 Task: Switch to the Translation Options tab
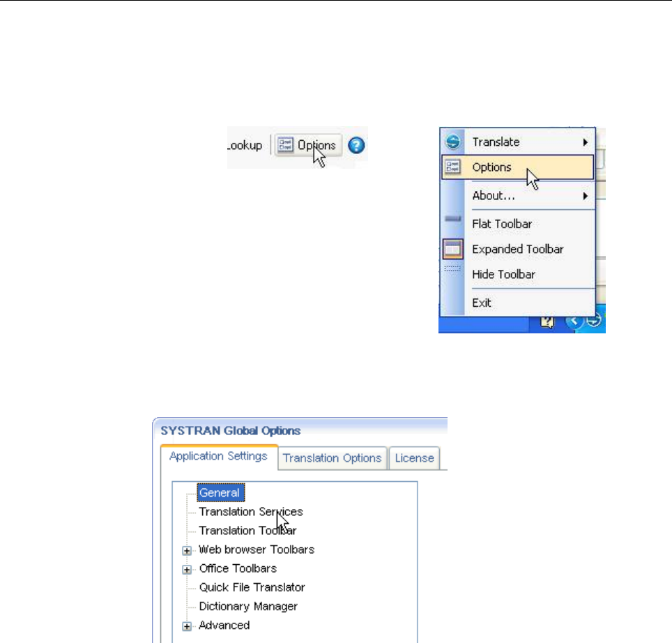point(332,458)
